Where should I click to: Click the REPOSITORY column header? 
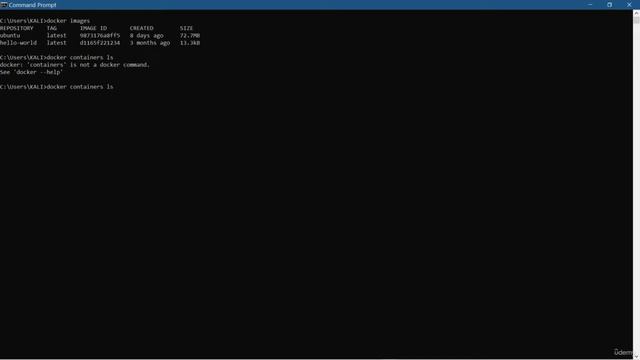[17, 28]
